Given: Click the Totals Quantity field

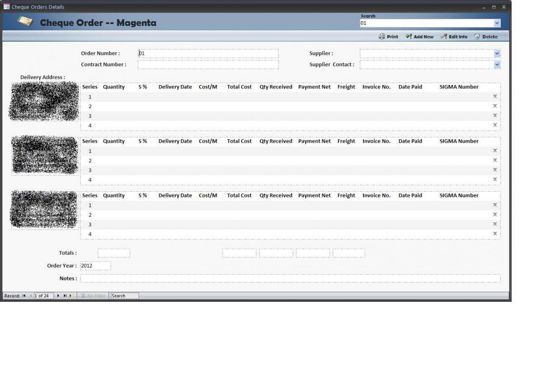Looking at the screenshot, I should pyautogui.click(x=114, y=253).
